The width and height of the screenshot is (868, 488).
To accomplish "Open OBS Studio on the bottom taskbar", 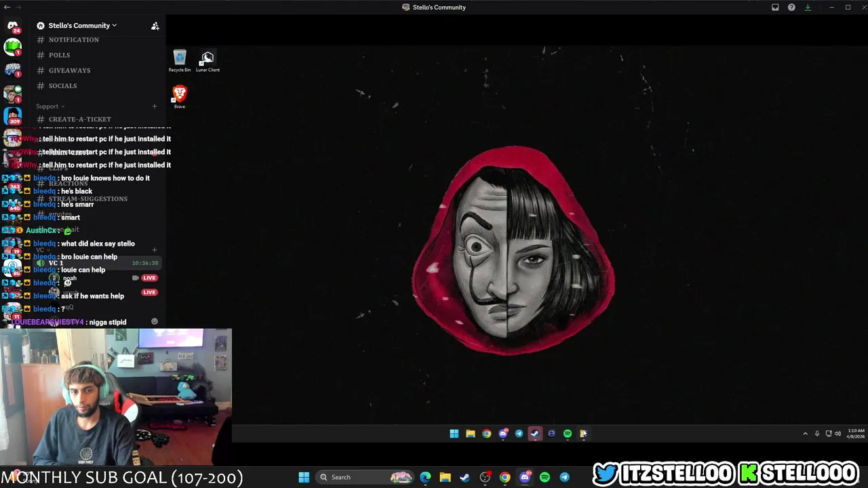I will pos(485,477).
